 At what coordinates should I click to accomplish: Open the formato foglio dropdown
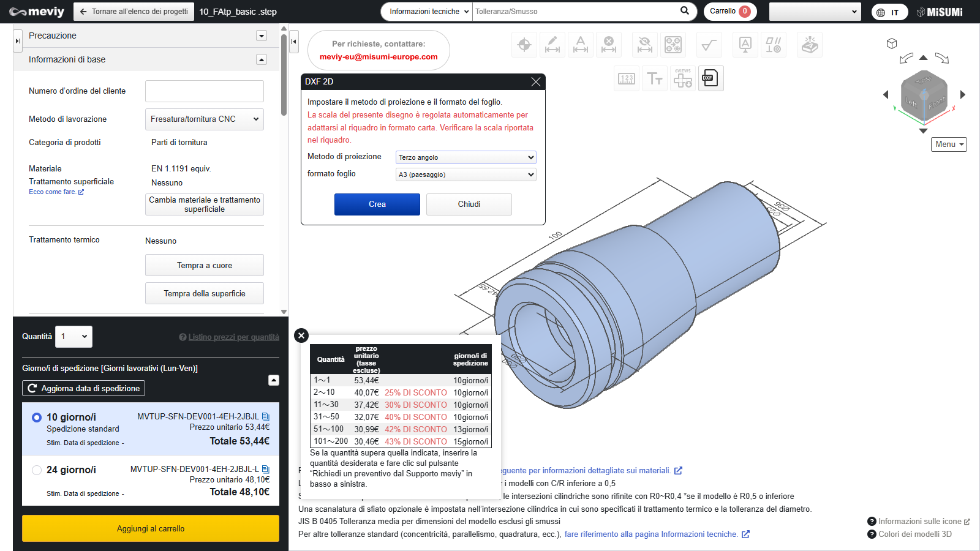pyautogui.click(x=466, y=174)
